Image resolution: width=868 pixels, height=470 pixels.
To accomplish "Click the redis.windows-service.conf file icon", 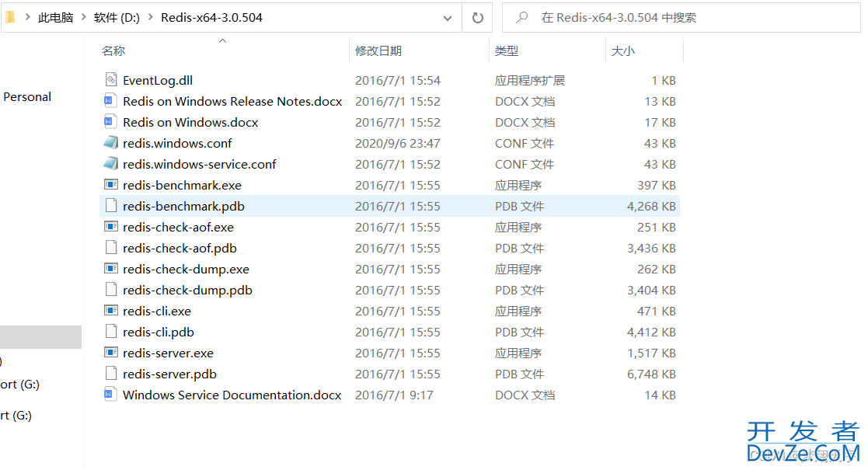I will pos(110,164).
